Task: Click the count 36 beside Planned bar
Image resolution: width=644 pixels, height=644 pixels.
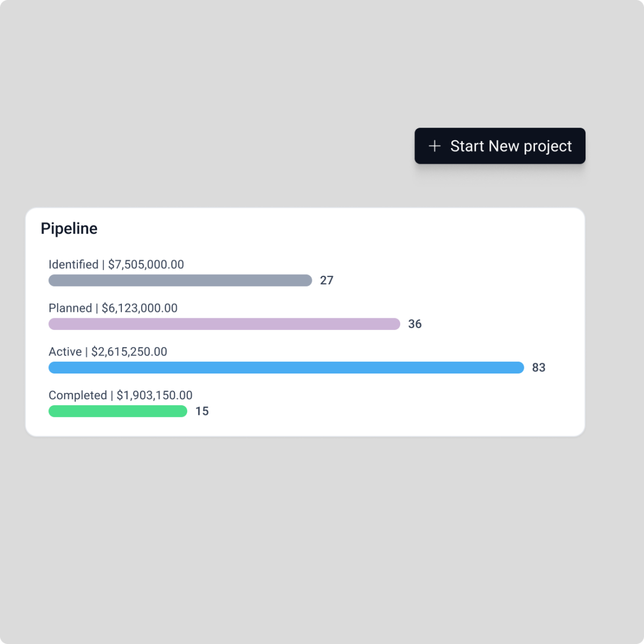Action: tap(415, 324)
